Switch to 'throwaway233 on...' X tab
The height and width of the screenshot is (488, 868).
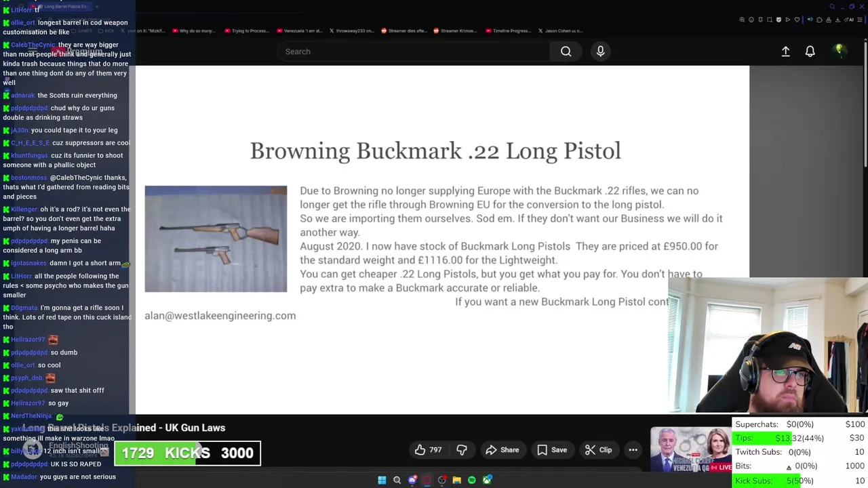click(351, 30)
